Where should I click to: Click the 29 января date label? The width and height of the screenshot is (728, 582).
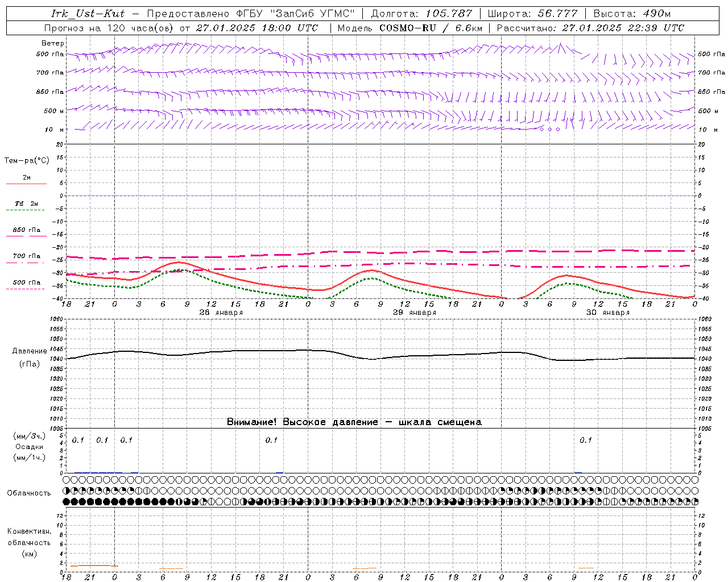415,313
